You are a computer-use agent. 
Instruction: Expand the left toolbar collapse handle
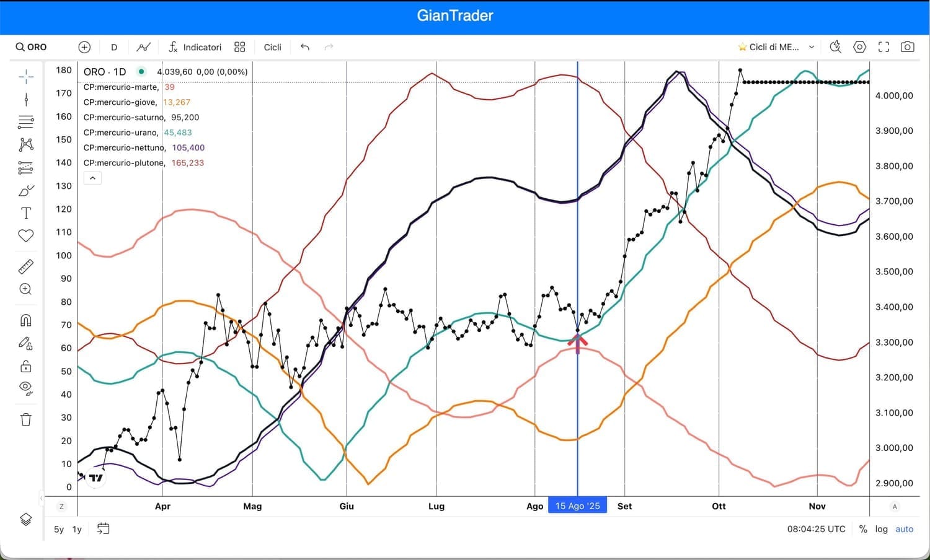click(42, 497)
